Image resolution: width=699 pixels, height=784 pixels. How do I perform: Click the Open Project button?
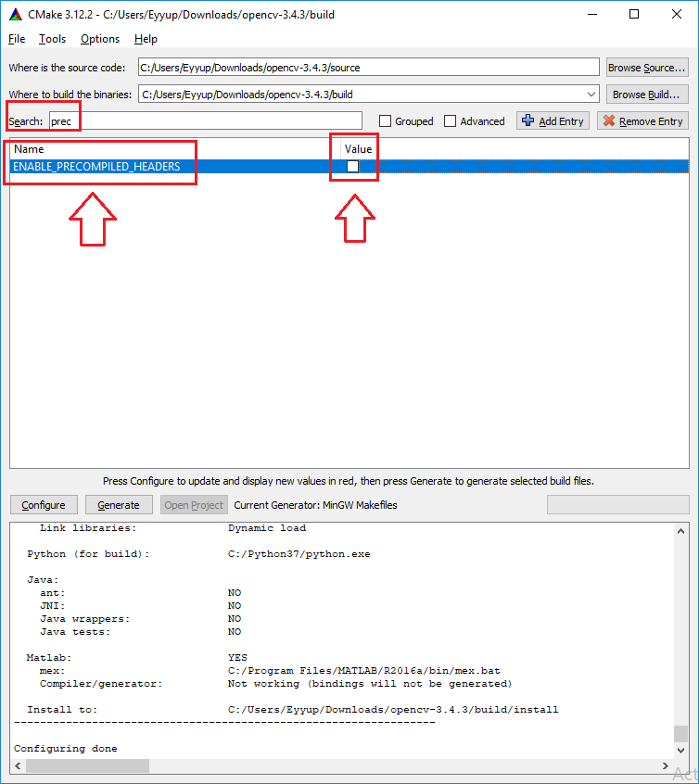[194, 505]
